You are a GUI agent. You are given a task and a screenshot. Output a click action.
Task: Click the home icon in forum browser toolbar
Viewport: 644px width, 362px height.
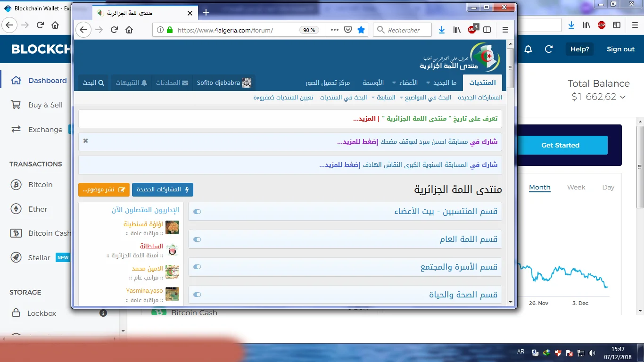[129, 30]
